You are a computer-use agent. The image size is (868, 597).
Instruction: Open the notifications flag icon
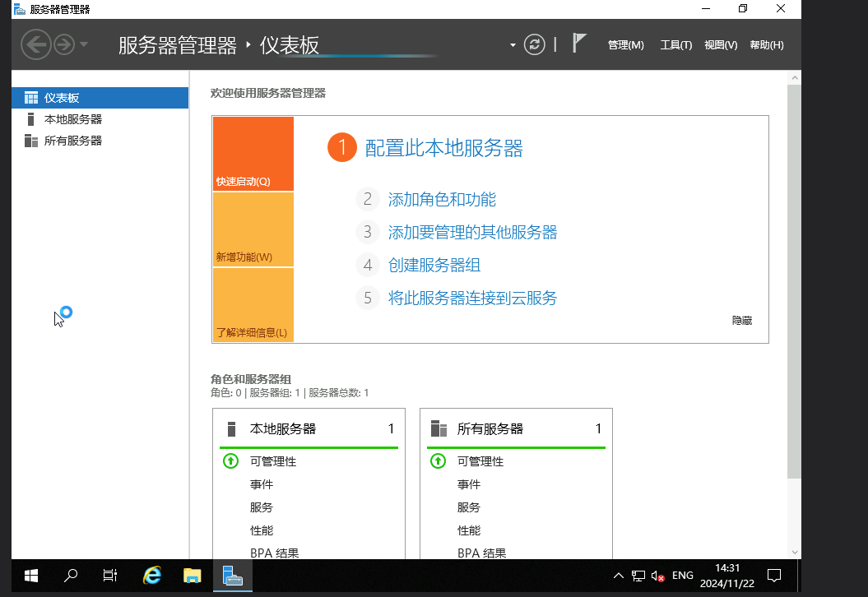coord(579,44)
